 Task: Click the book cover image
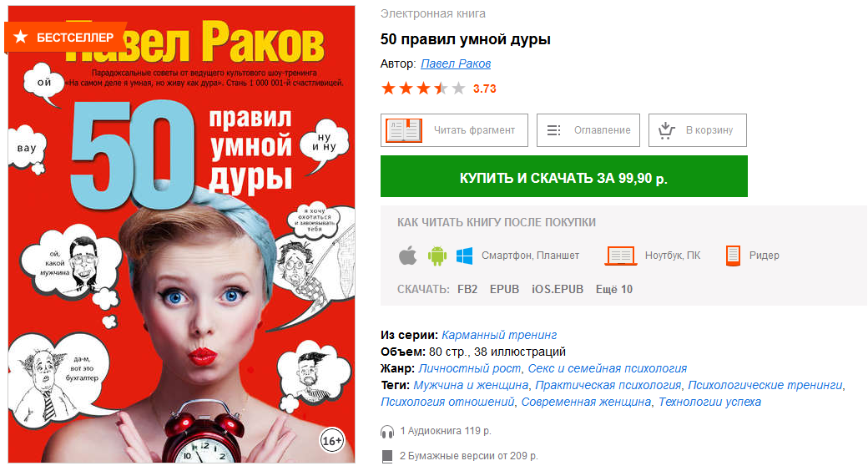(x=182, y=235)
